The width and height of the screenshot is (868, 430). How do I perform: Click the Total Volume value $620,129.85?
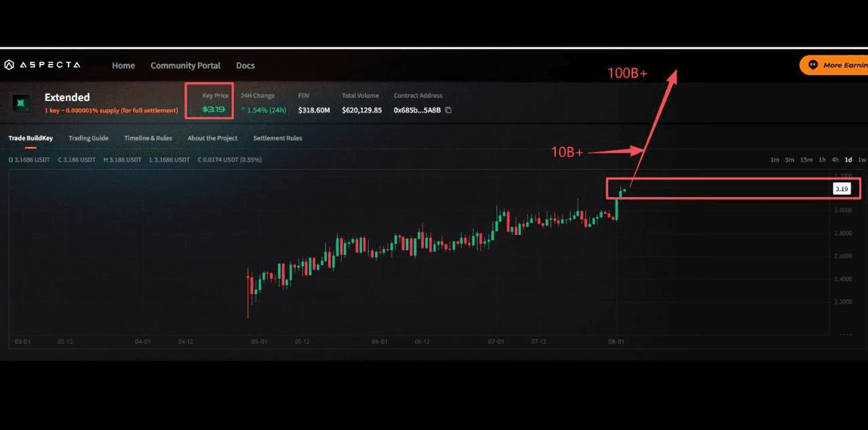coord(361,110)
